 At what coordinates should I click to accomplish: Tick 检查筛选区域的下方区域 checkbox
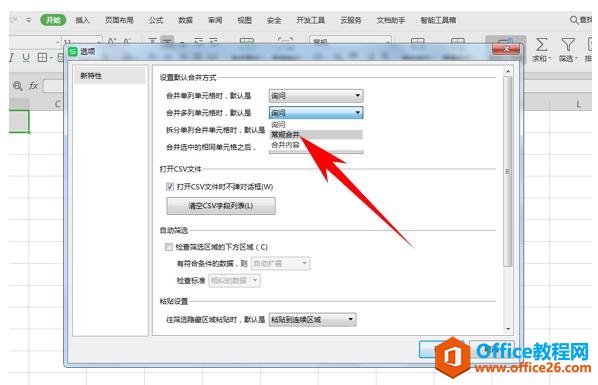coord(169,247)
